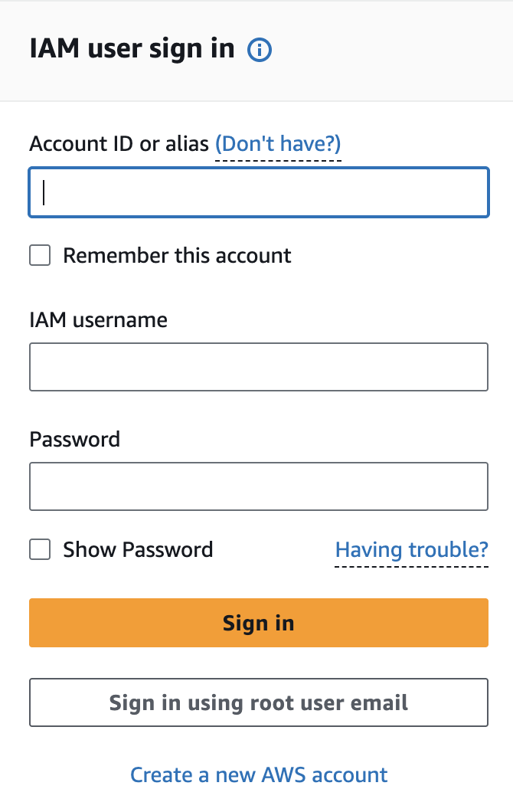Image resolution: width=513 pixels, height=812 pixels.
Task: Click the right end of the Password field
Action: (x=475, y=486)
